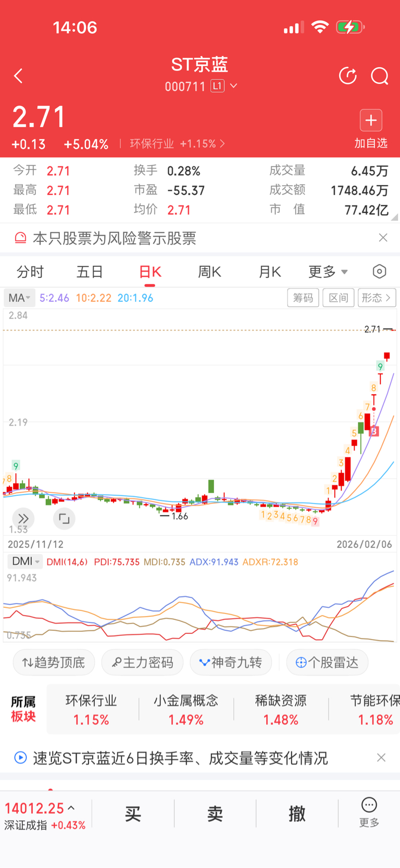Open stock search magnifier icon
400x868 pixels.
pyautogui.click(x=380, y=76)
